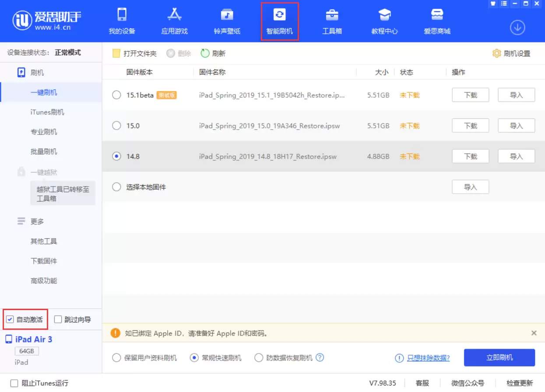545x392 pixels.
Task: Click the 爱思助手 logo
Action: [x=47, y=20]
